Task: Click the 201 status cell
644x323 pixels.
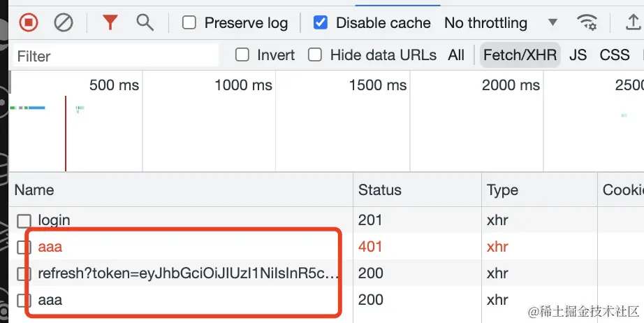Action: pos(370,220)
